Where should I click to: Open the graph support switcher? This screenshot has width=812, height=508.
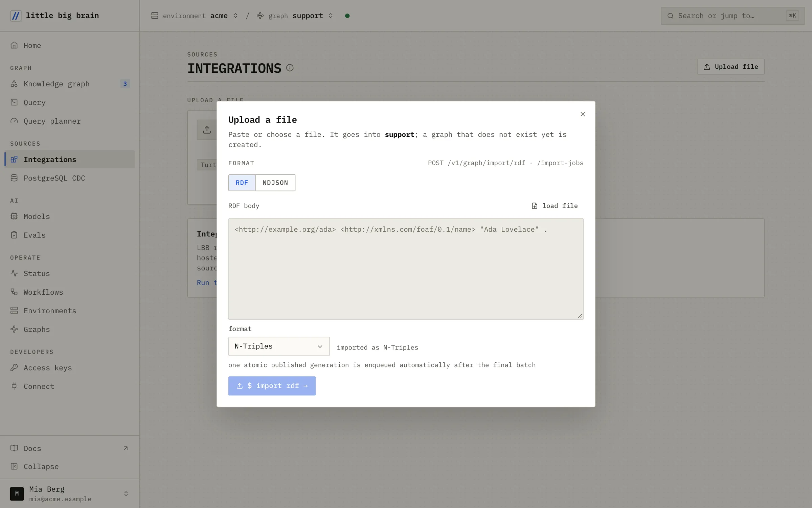(295, 16)
